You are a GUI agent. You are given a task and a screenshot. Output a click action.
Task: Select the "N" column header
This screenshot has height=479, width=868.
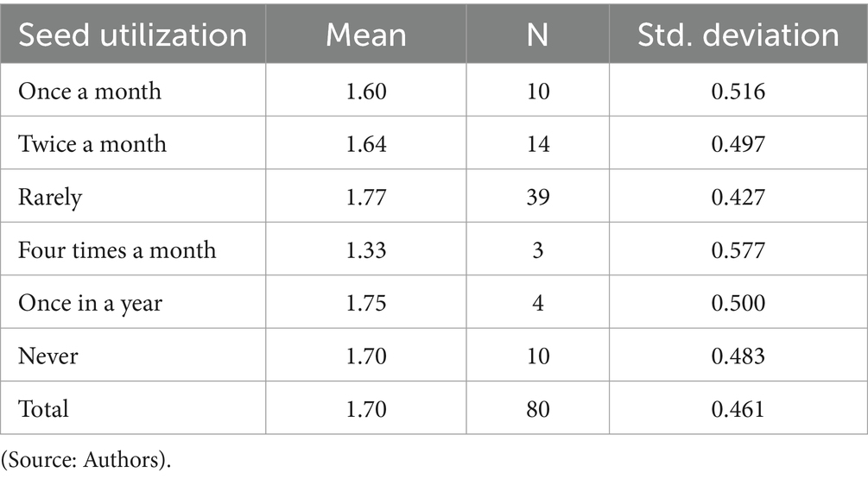click(x=537, y=35)
